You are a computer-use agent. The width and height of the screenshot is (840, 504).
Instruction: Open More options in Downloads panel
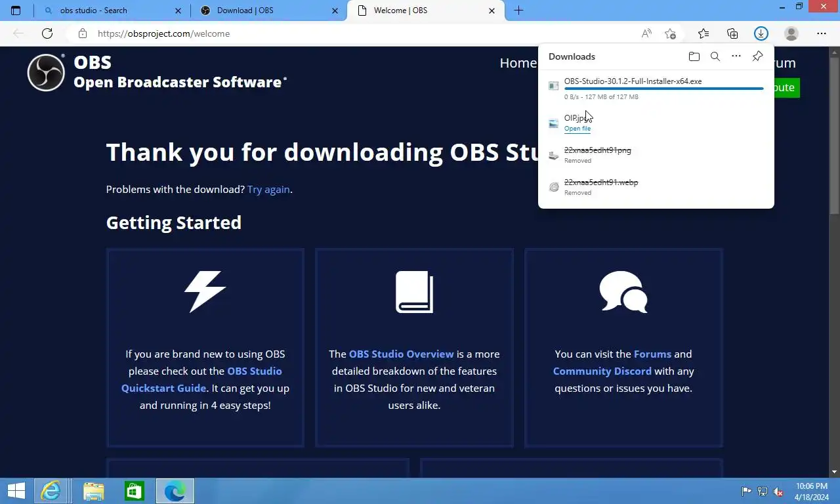pyautogui.click(x=736, y=56)
